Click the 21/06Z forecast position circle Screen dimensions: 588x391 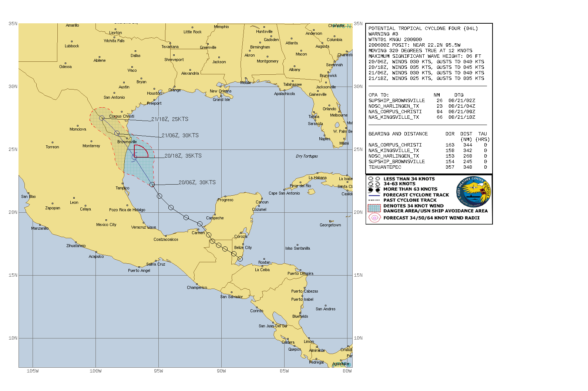(x=117, y=134)
